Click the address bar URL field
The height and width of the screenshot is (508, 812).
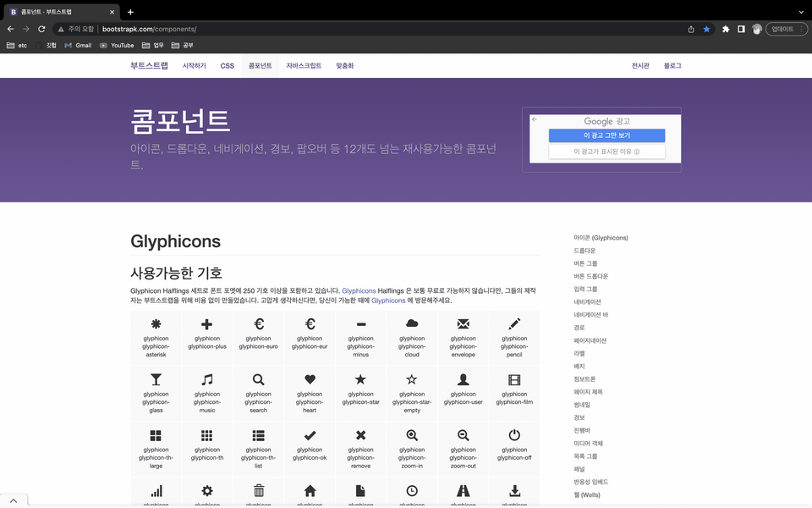pyautogui.click(x=383, y=29)
